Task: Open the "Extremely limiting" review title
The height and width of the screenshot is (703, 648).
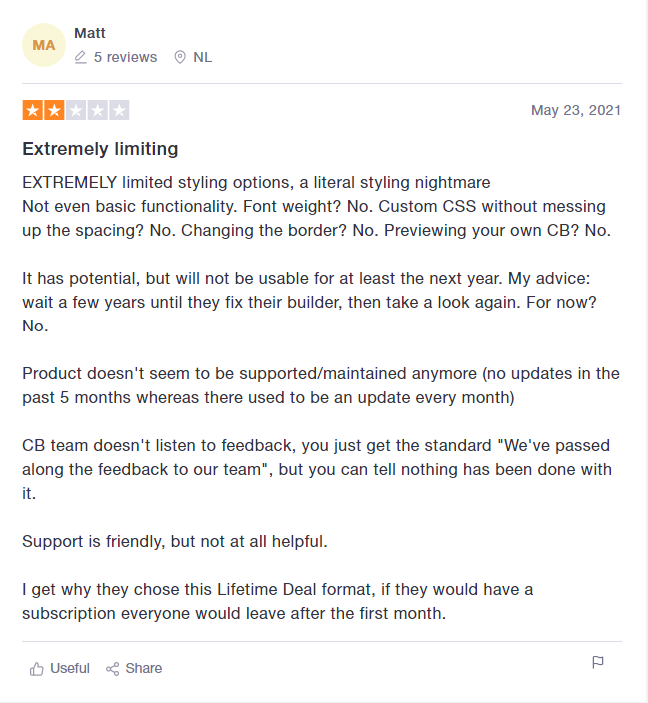Action: pyautogui.click(x=100, y=149)
